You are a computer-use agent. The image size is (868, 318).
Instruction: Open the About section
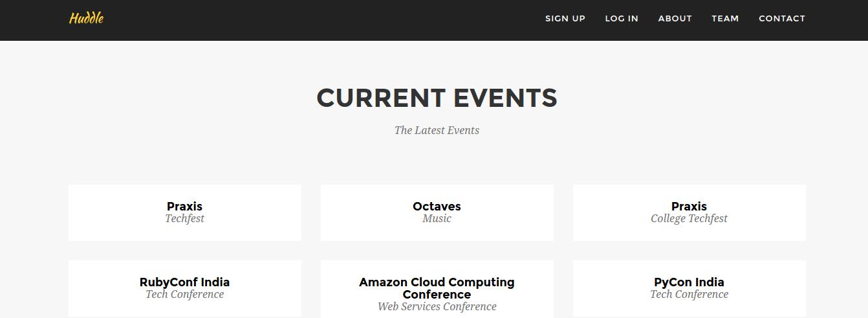click(675, 18)
